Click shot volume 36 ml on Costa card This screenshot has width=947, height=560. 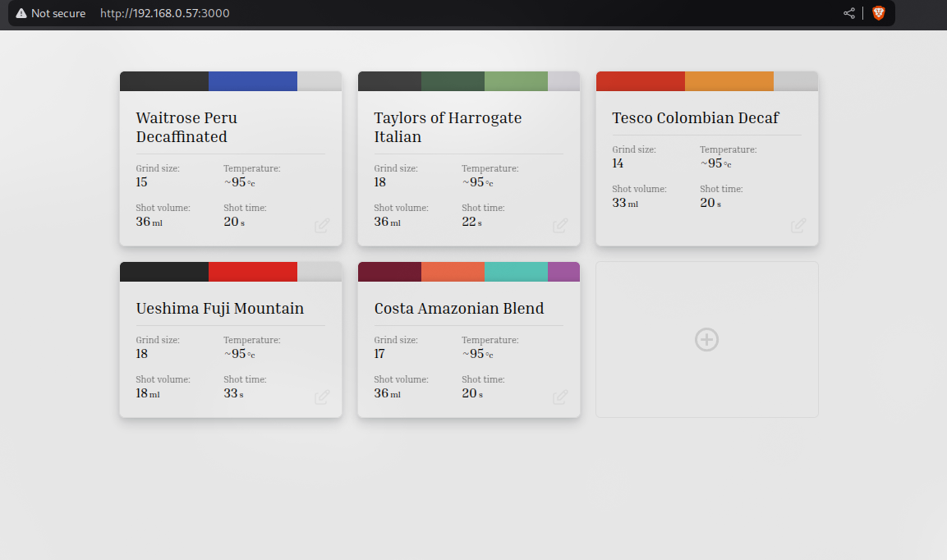tap(387, 393)
